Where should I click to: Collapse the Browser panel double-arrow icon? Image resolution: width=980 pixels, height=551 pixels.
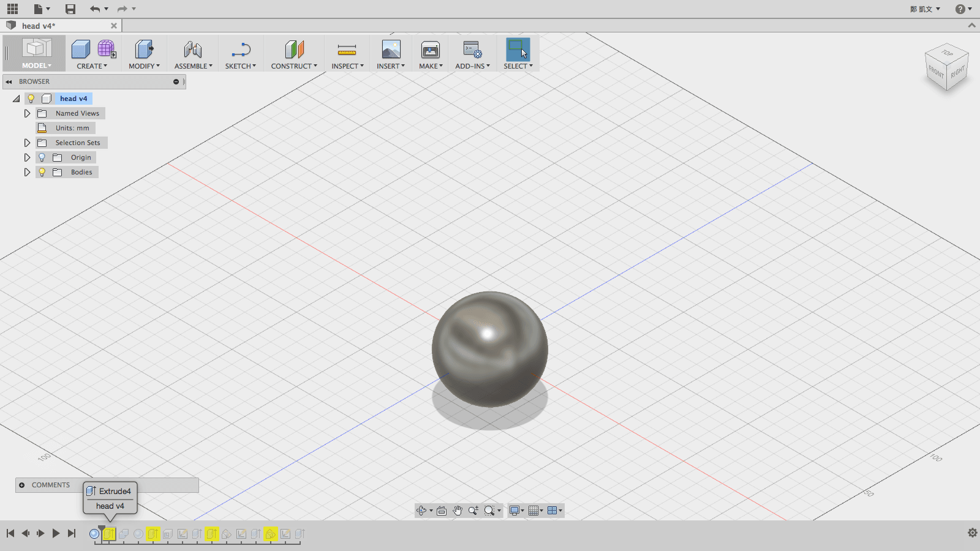9,81
